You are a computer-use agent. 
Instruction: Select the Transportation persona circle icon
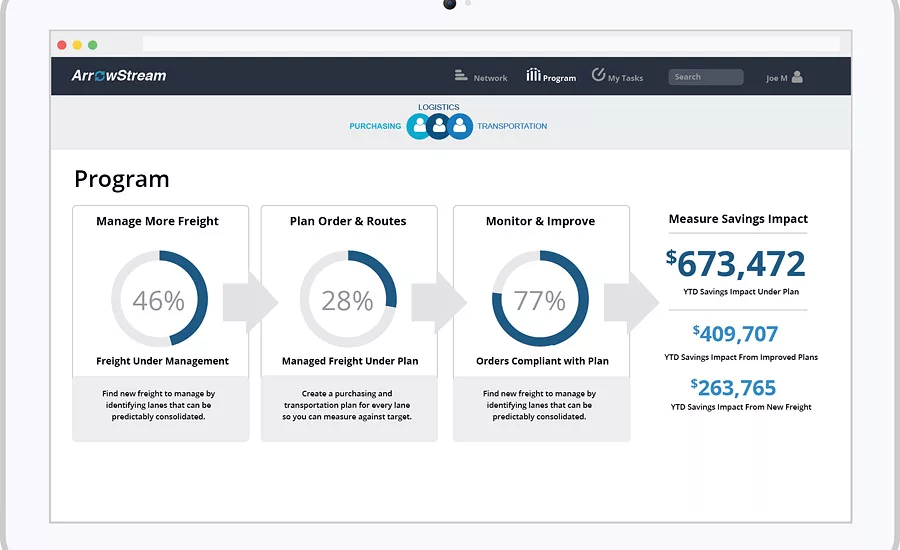[x=459, y=126]
